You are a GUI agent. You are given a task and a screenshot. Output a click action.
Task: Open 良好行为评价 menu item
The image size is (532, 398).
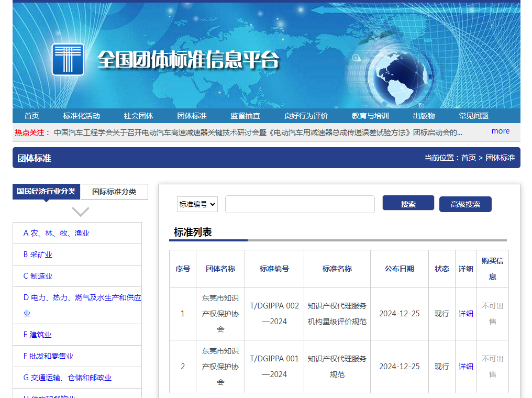(306, 116)
